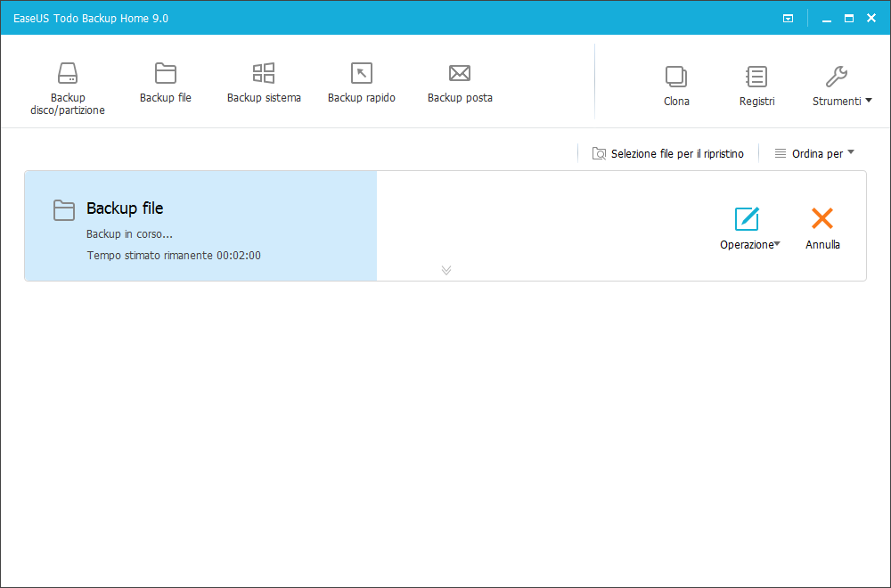Click 'Tempo stimato rimanente 00:02:00' text
The image size is (891, 588).
174,256
